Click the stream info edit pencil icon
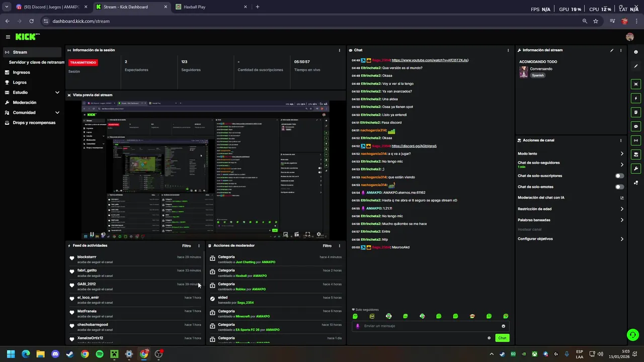Image resolution: width=644 pixels, height=362 pixels. point(612,50)
